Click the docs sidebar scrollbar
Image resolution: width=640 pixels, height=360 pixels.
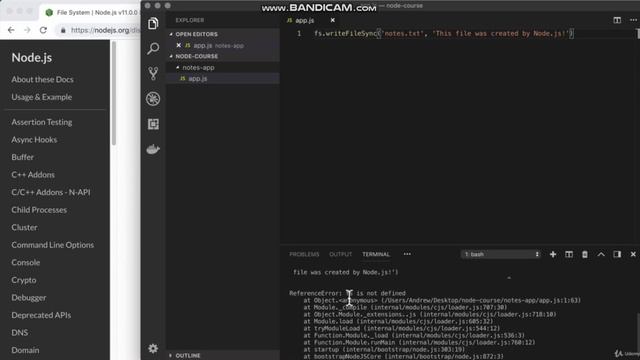pos(114,93)
